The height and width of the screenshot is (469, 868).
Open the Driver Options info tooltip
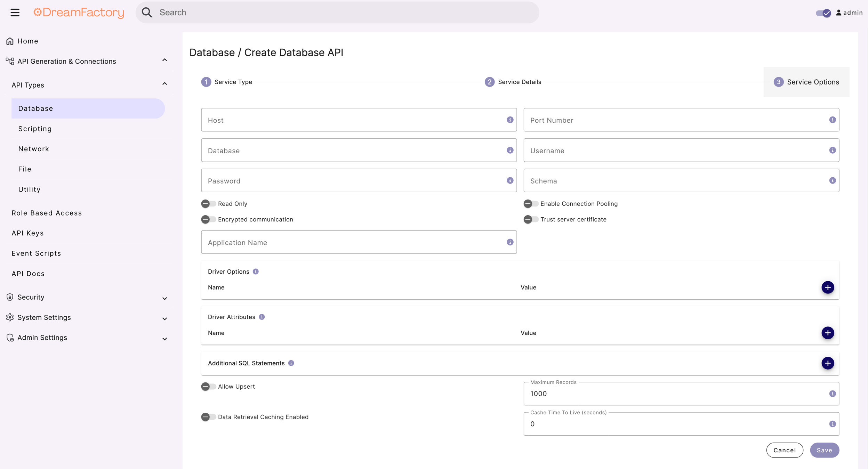(x=256, y=272)
